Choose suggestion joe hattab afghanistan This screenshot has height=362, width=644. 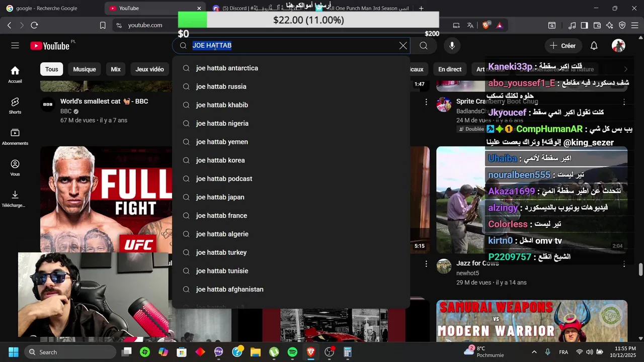click(x=291, y=289)
